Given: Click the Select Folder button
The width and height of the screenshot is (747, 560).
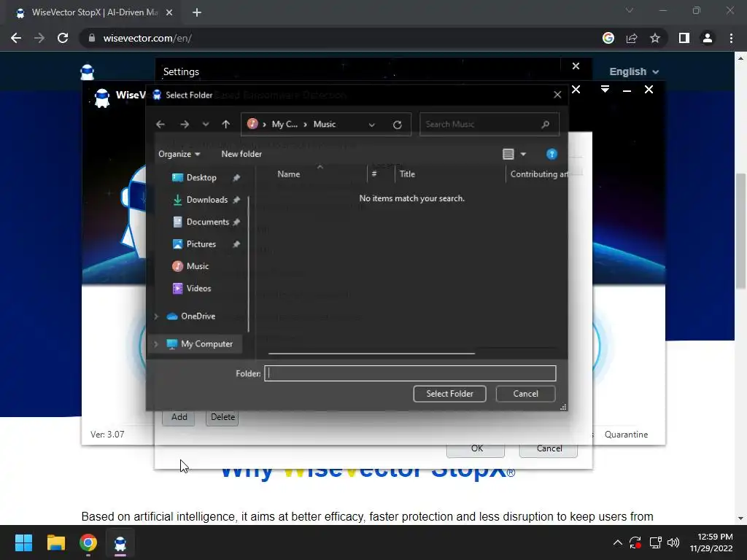Looking at the screenshot, I should point(449,394).
